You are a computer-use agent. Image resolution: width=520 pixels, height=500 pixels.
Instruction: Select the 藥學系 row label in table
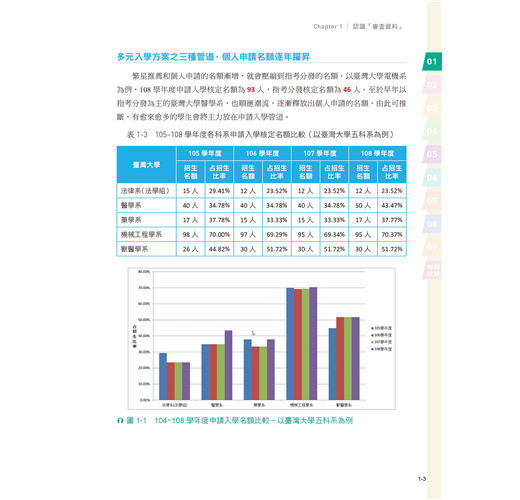[131, 220]
